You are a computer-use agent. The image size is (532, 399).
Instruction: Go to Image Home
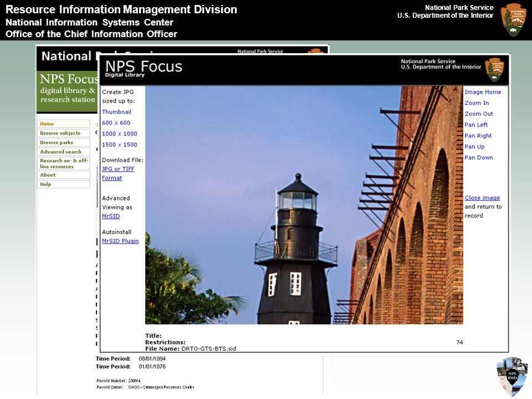coord(483,92)
